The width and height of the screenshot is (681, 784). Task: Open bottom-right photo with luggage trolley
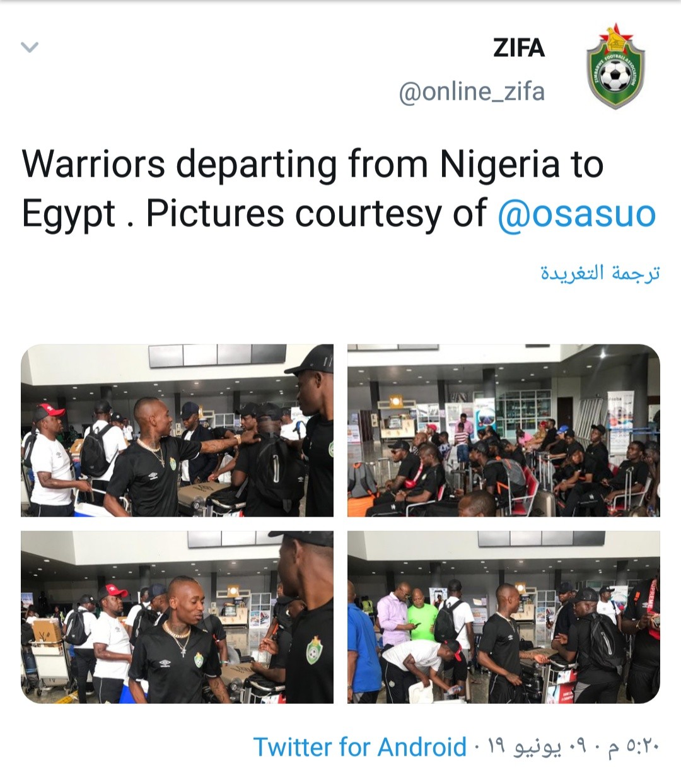coord(503,617)
